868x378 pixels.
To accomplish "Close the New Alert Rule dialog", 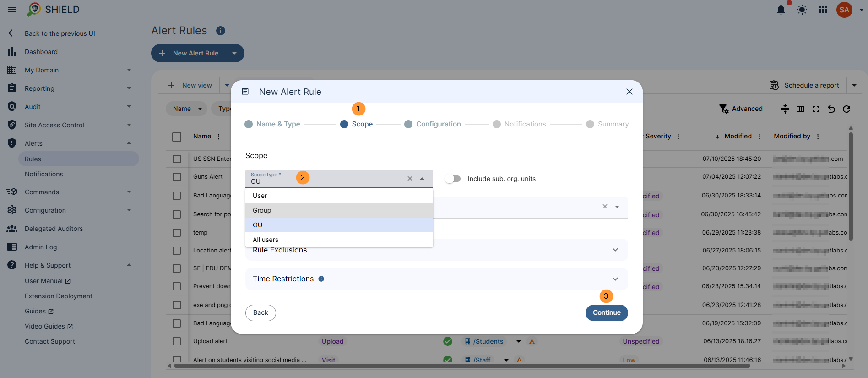I will [x=629, y=92].
